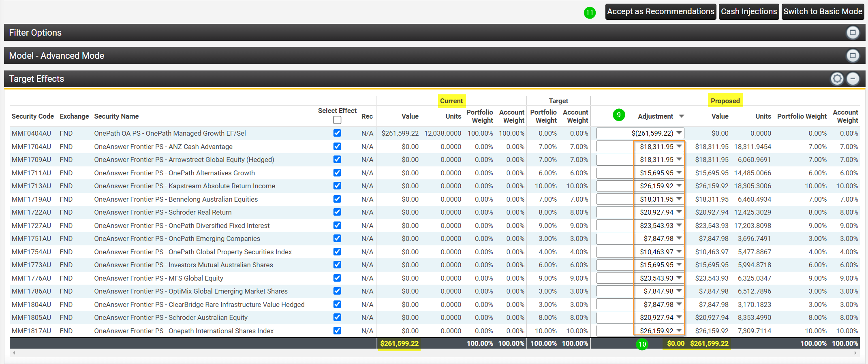
Task: Click units value 12,038.0000
Action: [443, 133]
